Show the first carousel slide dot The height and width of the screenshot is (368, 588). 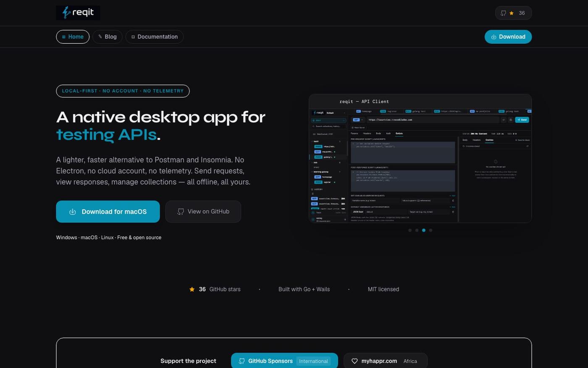(x=410, y=230)
